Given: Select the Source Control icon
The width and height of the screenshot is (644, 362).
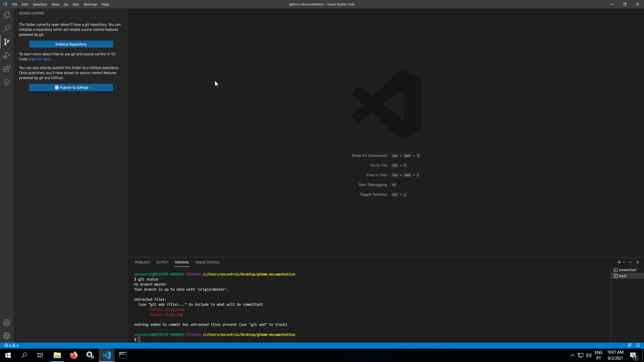Looking at the screenshot, I should point(7,42).
